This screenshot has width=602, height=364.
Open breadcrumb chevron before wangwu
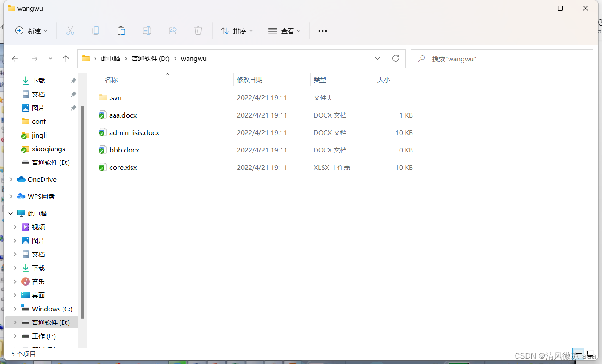(175, 59)
